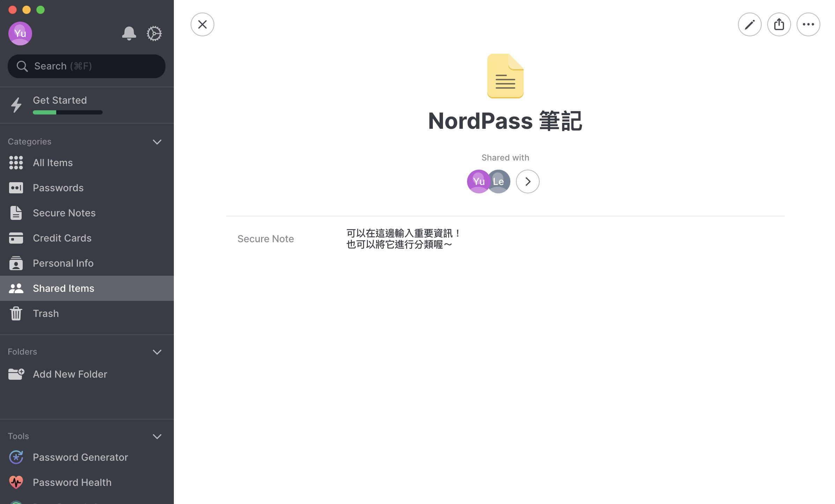835x504 pixels.
Task: Open the Credit Cards category
Action: pos(87,238)
